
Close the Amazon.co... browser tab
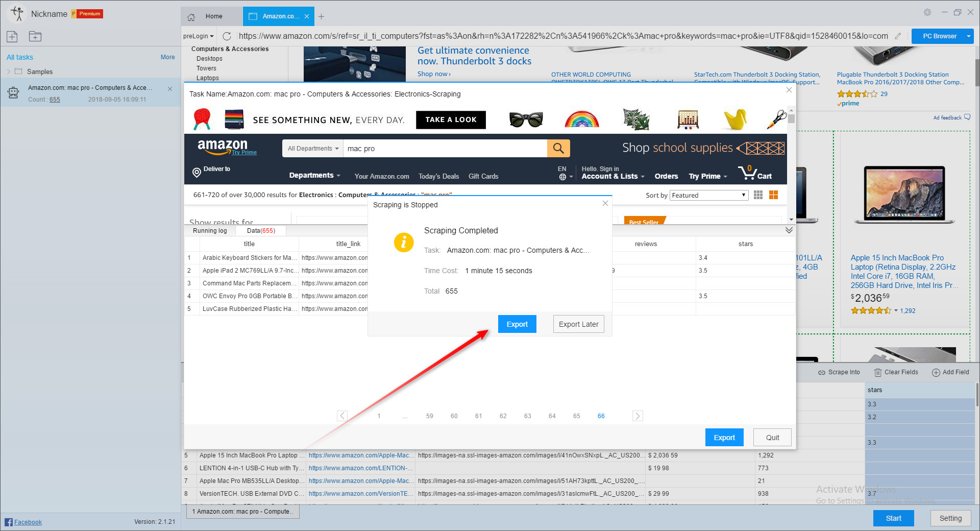coord(307,16)
